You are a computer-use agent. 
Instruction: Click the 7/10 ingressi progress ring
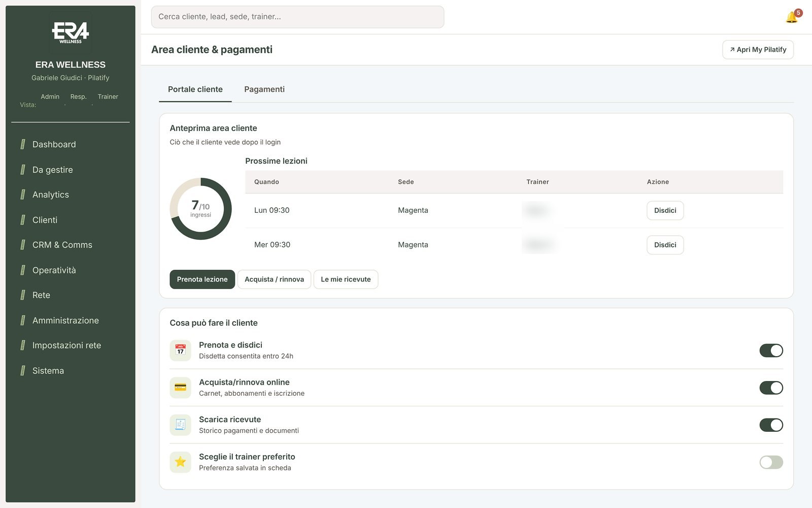coord(200,209)
